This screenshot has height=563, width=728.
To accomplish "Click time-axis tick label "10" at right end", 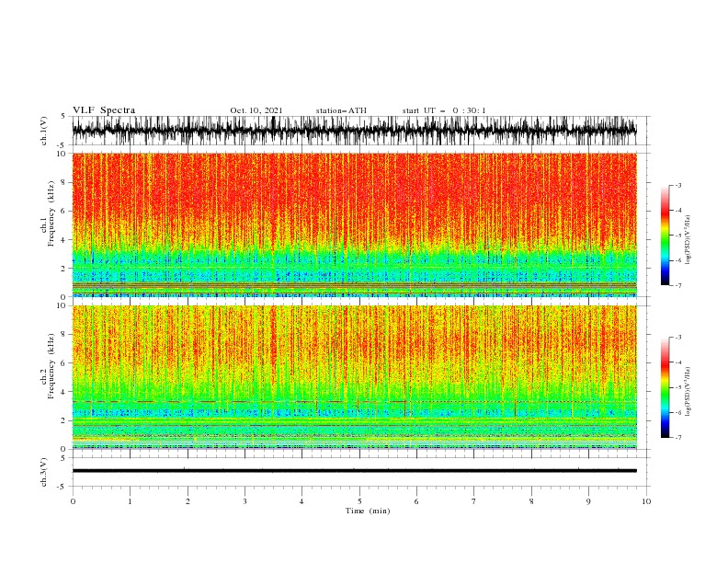I will tap(646, 501).
